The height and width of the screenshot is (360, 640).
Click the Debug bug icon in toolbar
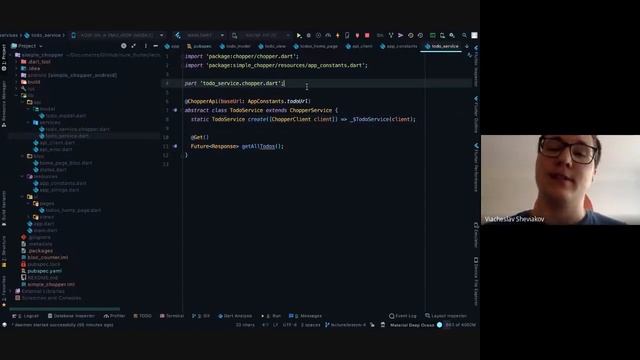(x=309, y=36)
